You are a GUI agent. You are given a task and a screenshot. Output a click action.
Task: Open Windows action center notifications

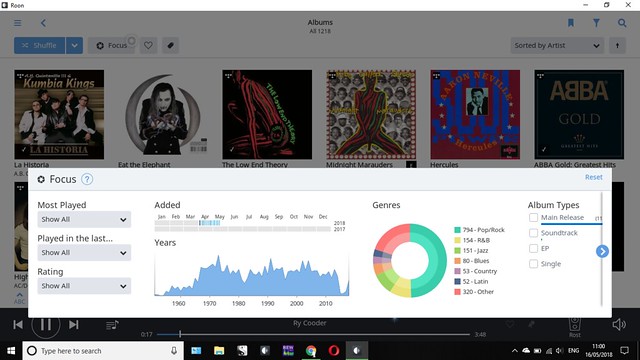click(x=624, y=351)
